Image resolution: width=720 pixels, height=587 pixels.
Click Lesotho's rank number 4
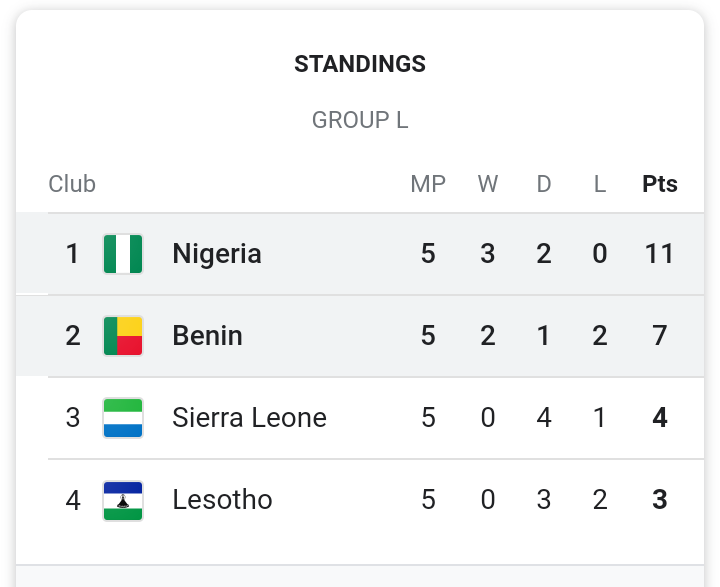[73, 500]
